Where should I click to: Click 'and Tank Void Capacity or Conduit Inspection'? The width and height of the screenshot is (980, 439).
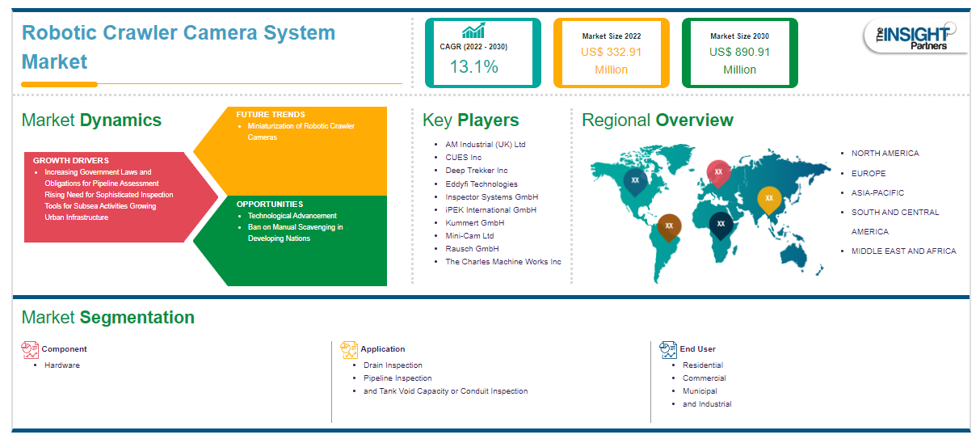pos(445,391)
